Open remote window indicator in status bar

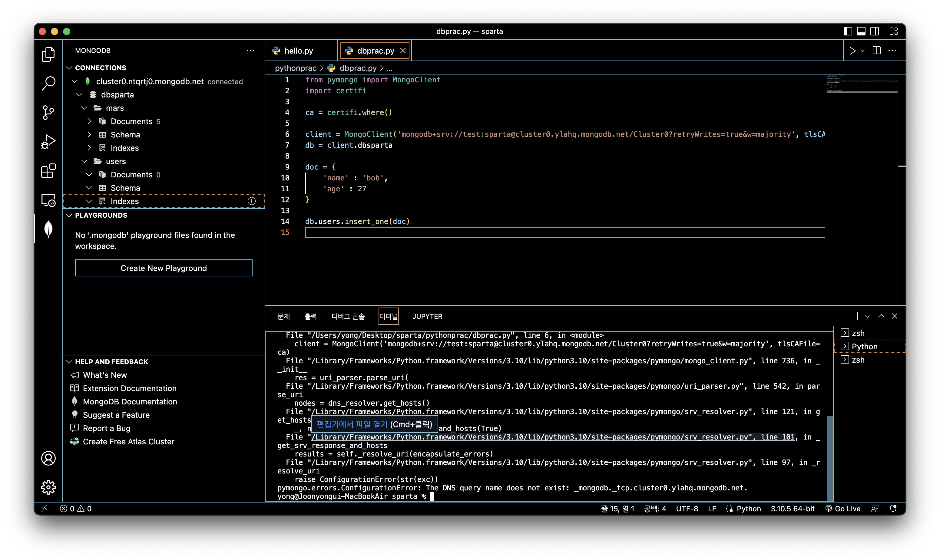[45, 509]
